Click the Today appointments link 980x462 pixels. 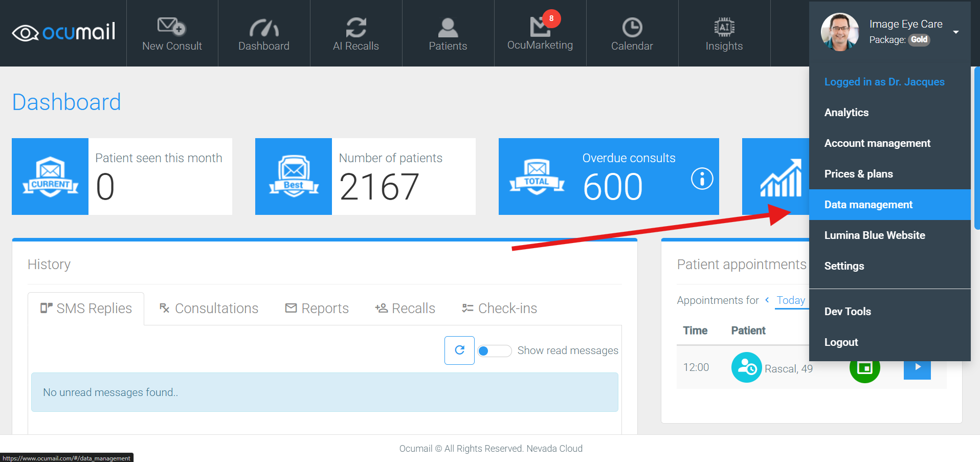tap(791, 300)
